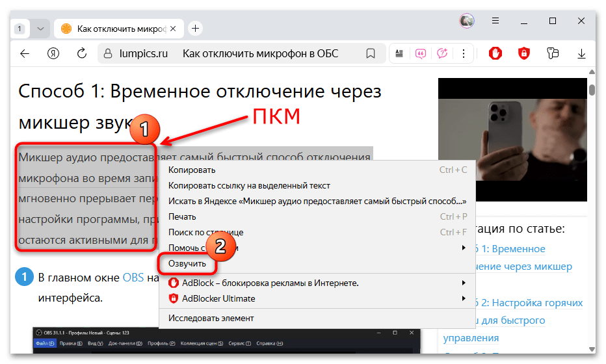Image resolution: width=606 pixels, height=364 pixels.
Task: Select the 'Как отключить микроф' tab
Action: pyautogui.click(x=118, y=29)
